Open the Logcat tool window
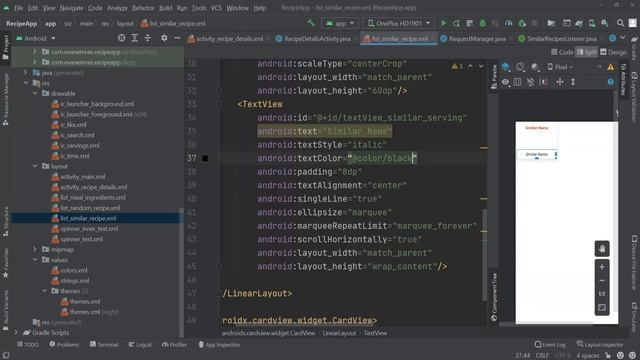Image resolution: width=640 pixels, height=360 pixels. click(140, 345)
